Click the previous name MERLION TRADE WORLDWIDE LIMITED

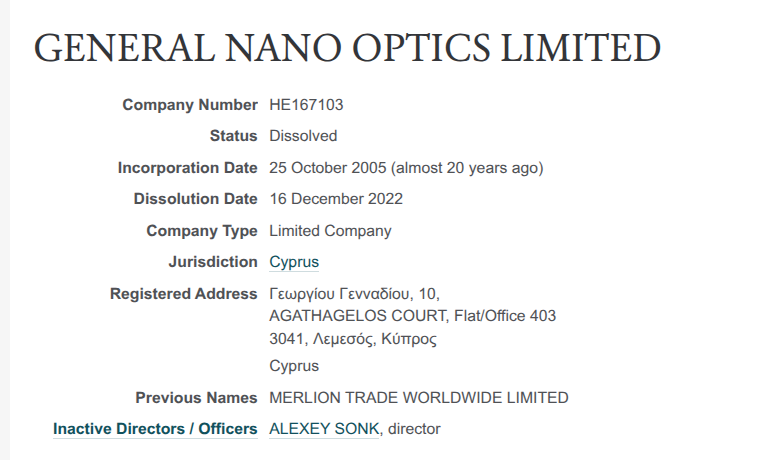tap(419, 398)
